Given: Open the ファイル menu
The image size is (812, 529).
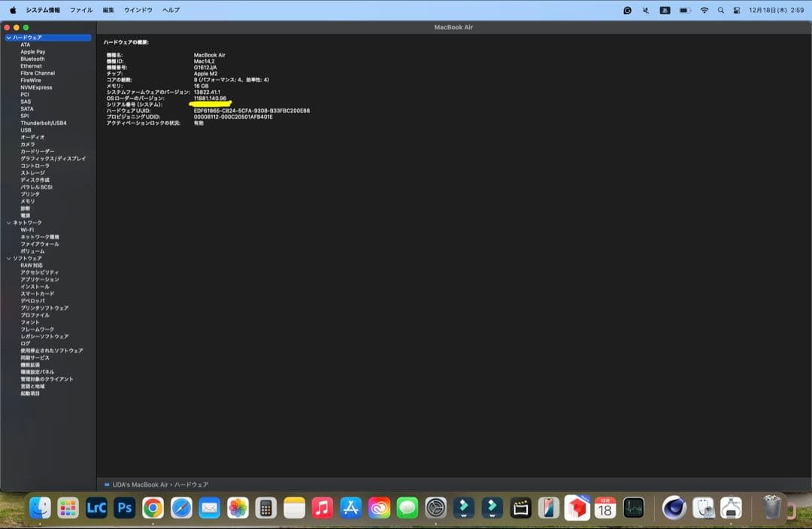Looking at the screenshot, I should tap(81, 11).
